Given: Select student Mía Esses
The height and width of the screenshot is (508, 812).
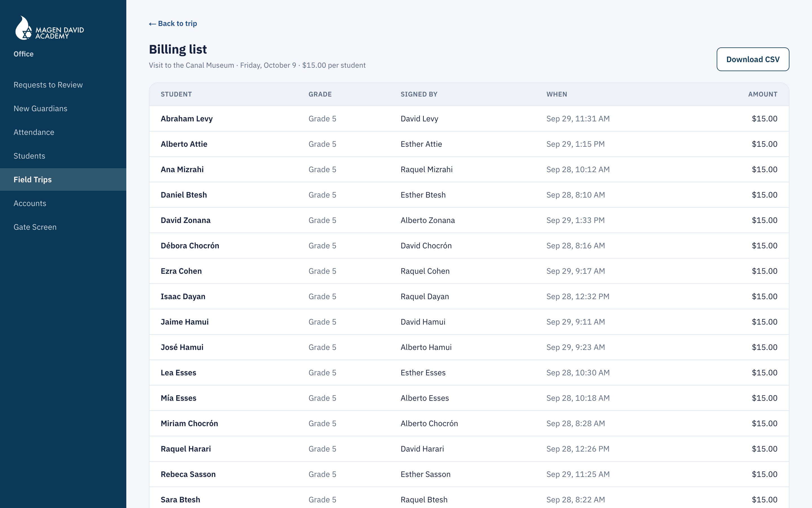Looking at the screenshot, I should click(x=178, y=398).
